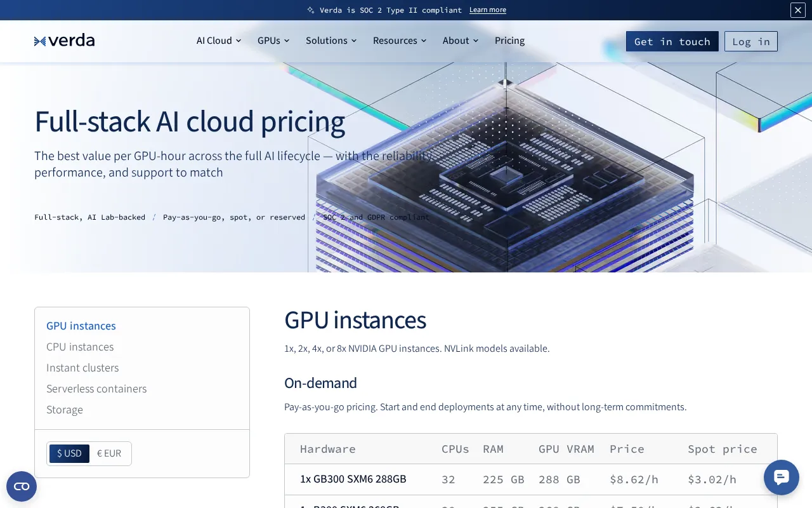This screenshot has height=508, width=812.
Task: Close the SOC 2 announcement banner
Action: 797,10
